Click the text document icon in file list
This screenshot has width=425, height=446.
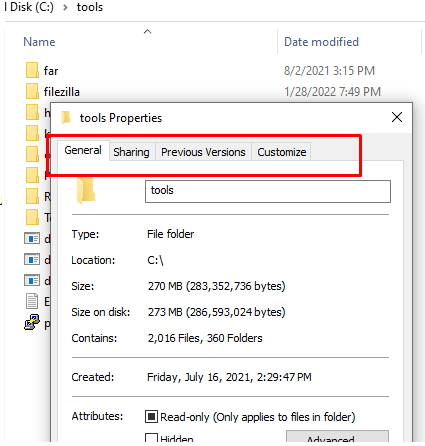click(x=32, y=301)
